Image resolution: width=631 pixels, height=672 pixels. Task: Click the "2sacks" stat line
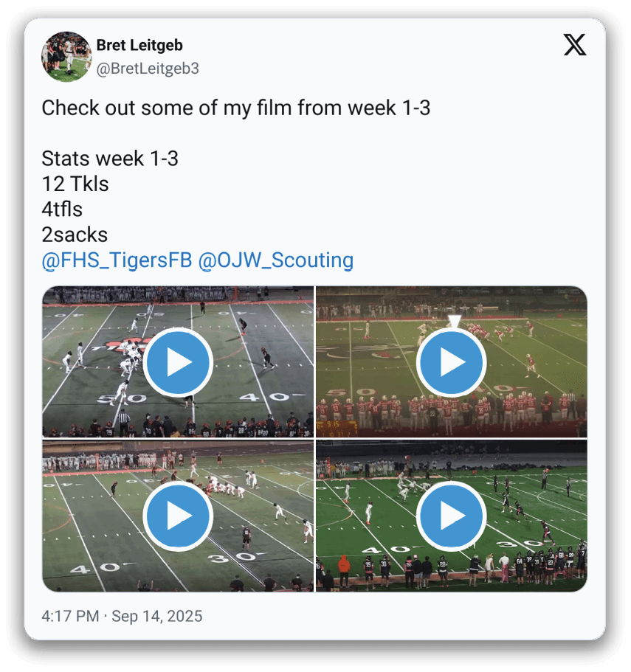75,235
